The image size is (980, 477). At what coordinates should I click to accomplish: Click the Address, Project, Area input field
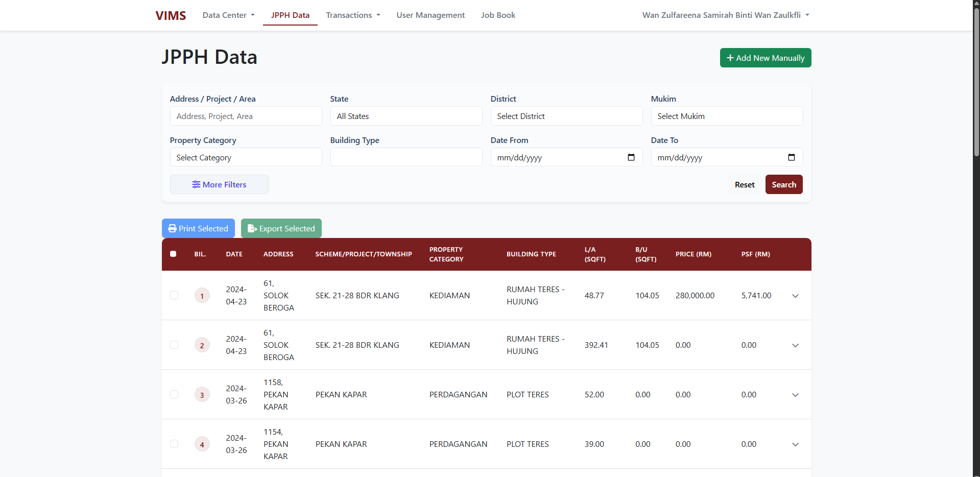pos(246,116)
